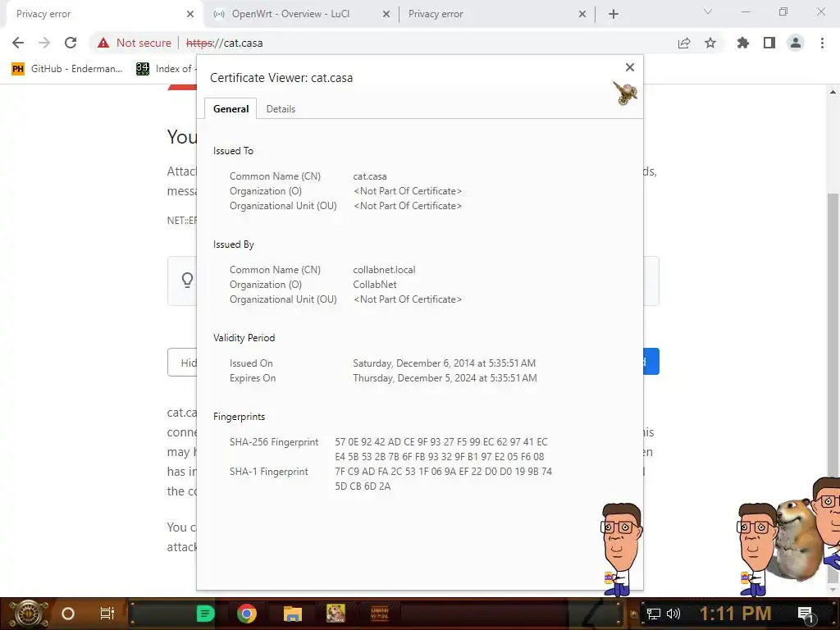
Task: Click the Issued On date value
Action: point(444,363)
